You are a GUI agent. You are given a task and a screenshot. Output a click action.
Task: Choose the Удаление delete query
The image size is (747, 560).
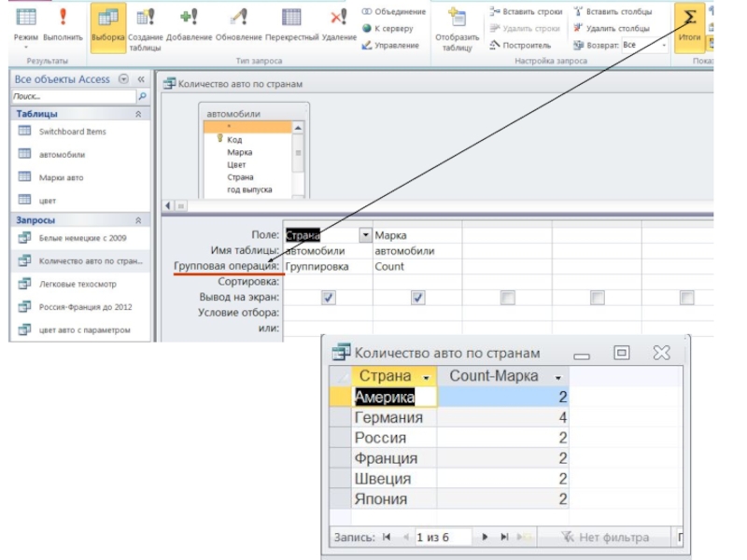(x=339, y=25)
